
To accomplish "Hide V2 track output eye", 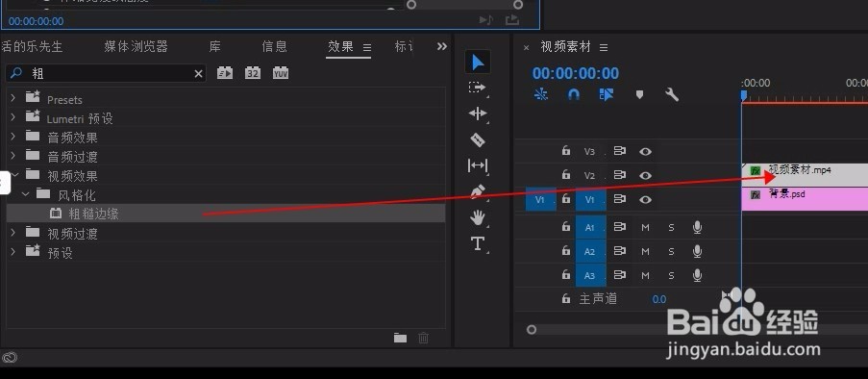I will [x=645, y=175].
